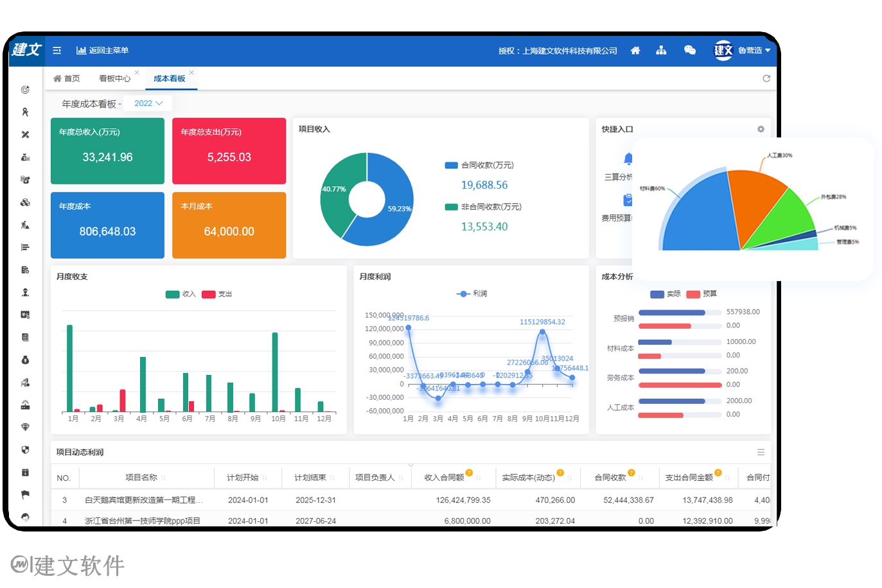Click the 126,424,799.35 cell
This screenshot has width=882, height=588.
463,500
